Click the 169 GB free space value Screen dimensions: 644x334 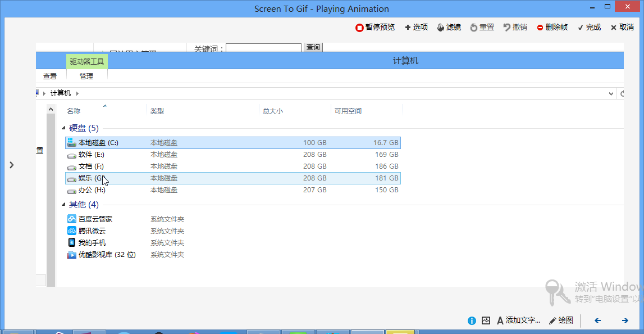[x=387, y=155]
